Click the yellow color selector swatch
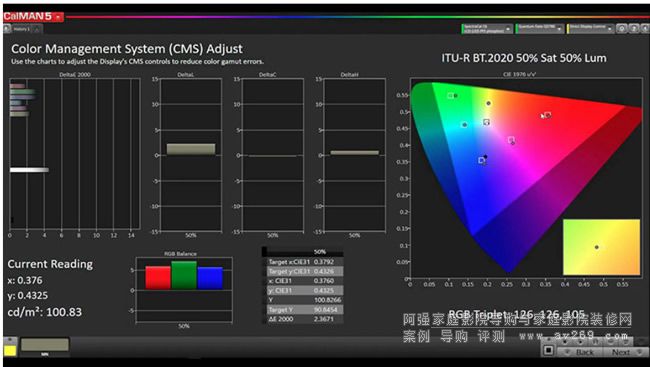Image resolution: width=650 pixels, height=367 pixels. (10, 350)
